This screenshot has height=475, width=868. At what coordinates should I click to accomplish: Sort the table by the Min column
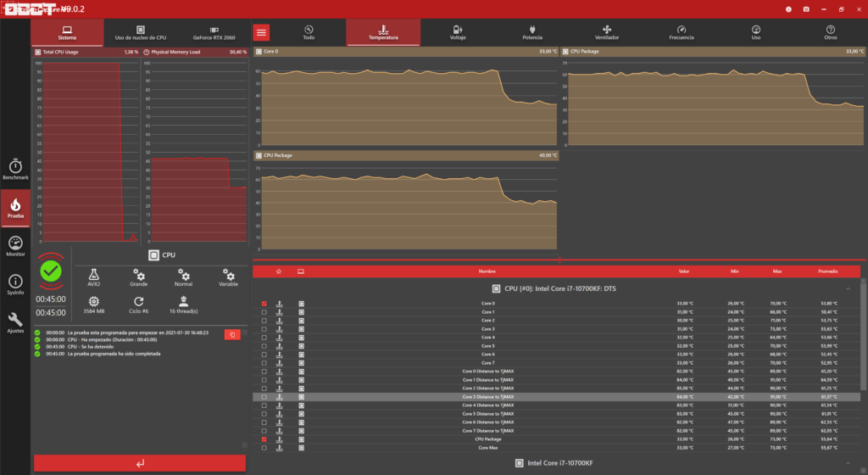(x=735, y=271)
